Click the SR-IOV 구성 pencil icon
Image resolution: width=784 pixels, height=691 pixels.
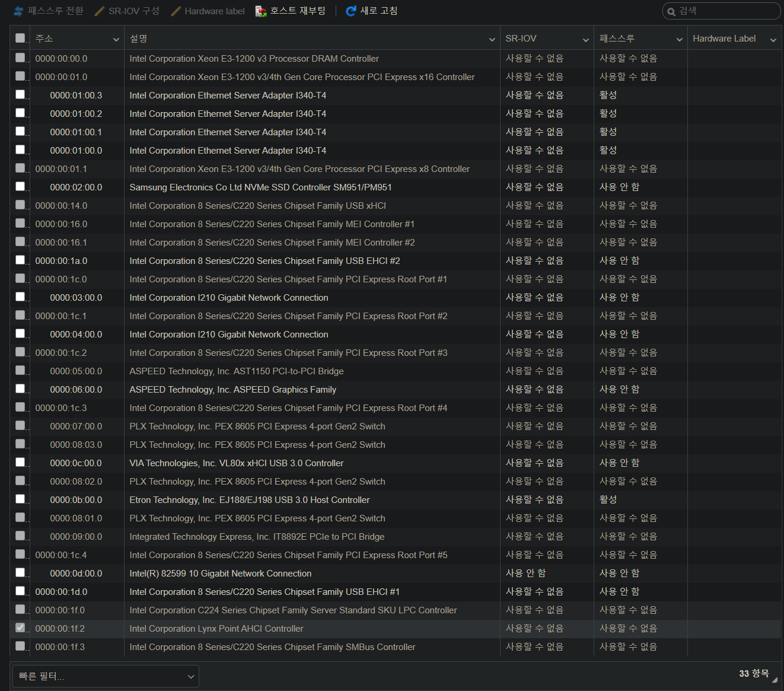100,11
